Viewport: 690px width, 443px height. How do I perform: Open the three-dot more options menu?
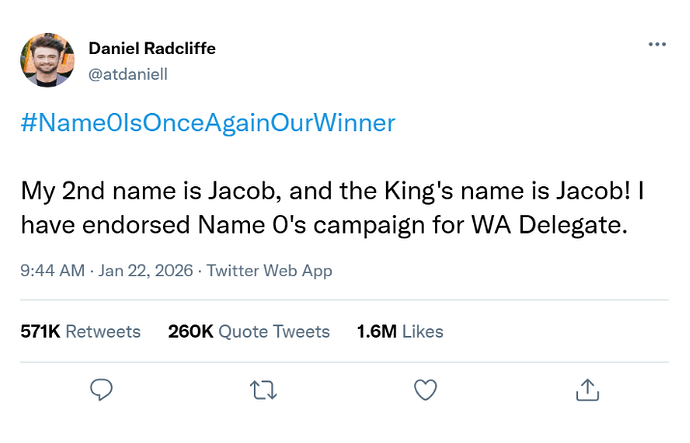(x=656, y=45)
